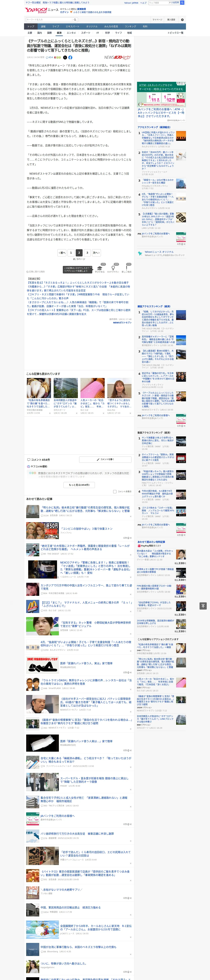Image resolution: width=210 pixels, height=980 pixels.
Task: Open the スポーツ category
Action: coord(86,33)
